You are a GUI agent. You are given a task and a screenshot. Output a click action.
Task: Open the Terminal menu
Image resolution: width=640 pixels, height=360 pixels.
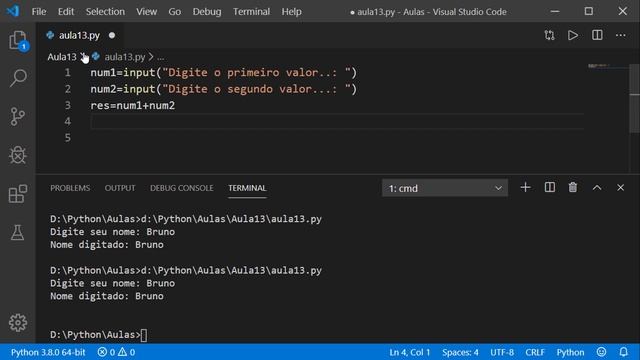coord(251,11)
